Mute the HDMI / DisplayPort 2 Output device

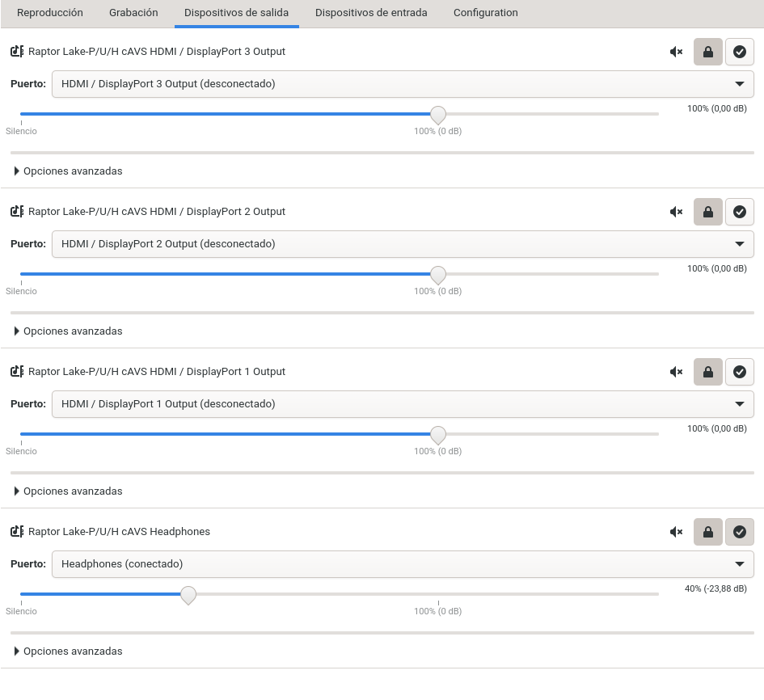click(x=677, y=212)
